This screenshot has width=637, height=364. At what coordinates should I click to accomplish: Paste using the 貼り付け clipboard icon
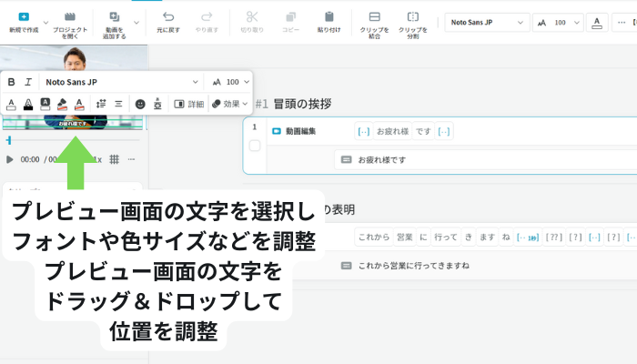click(329, 16)
